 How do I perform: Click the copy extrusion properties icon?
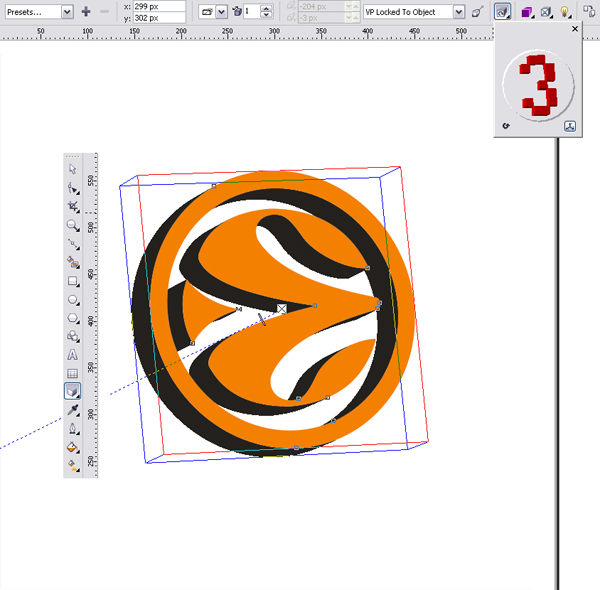click(589, 11)
